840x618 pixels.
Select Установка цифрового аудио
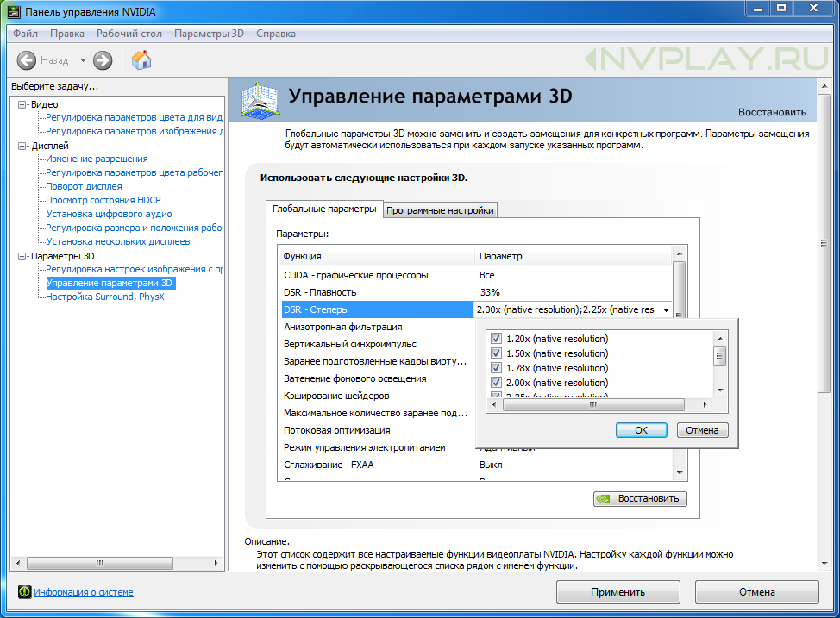[109, 214]
